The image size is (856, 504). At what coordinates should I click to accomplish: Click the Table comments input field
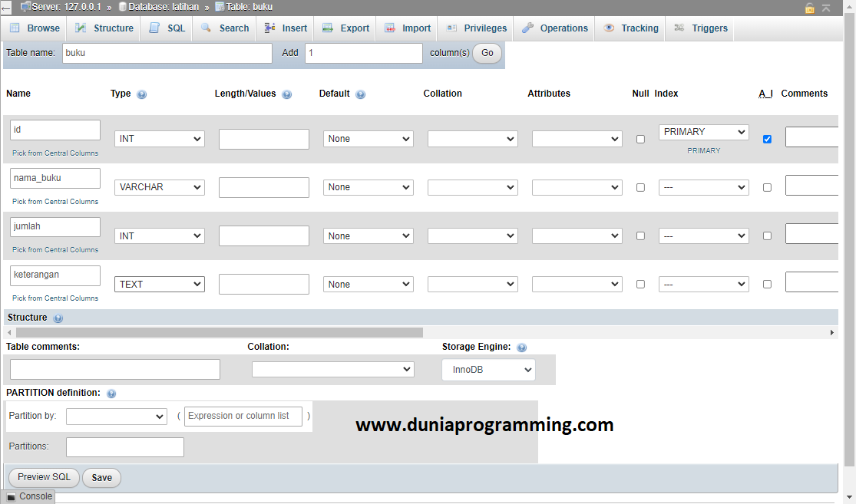click(114, 369)
